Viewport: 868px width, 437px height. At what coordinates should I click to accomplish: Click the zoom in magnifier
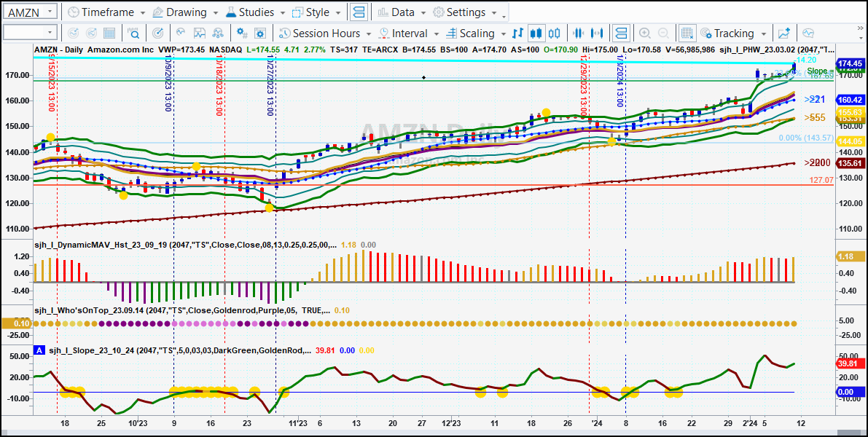click(645, 34)
